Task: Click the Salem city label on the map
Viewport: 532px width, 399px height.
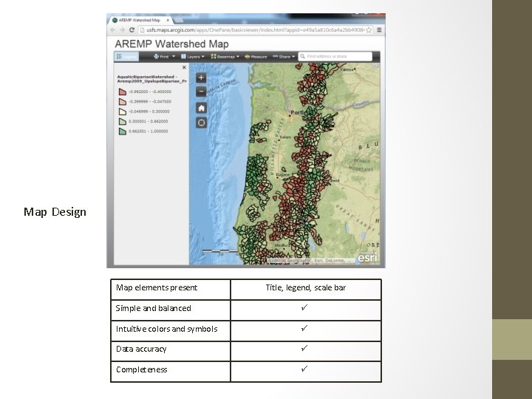Action: coord(286,137)
